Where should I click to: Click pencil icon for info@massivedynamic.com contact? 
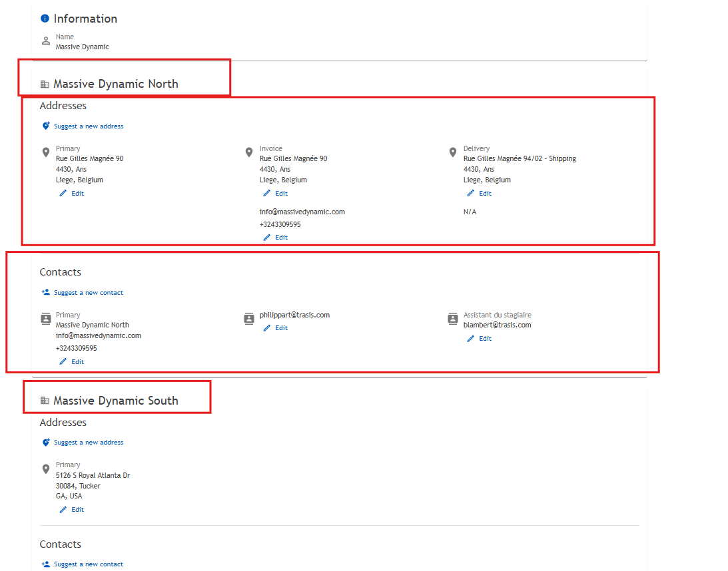pyautogui.click(x=63, y=361)
